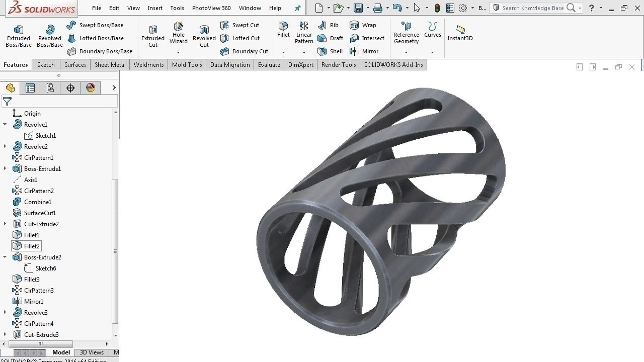Select the Revolved Cut tool
The height and width of the screenshot is (362, 644).
[x=204, y=36]
